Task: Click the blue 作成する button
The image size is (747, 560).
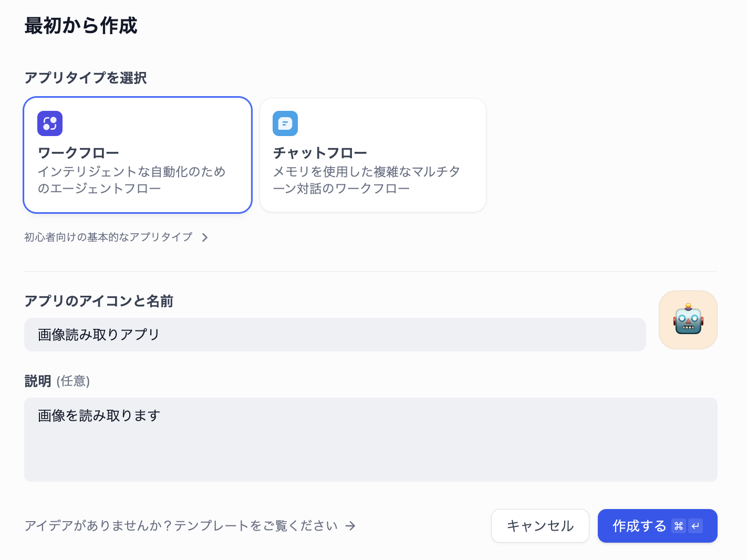Action: tap(639, 526)
